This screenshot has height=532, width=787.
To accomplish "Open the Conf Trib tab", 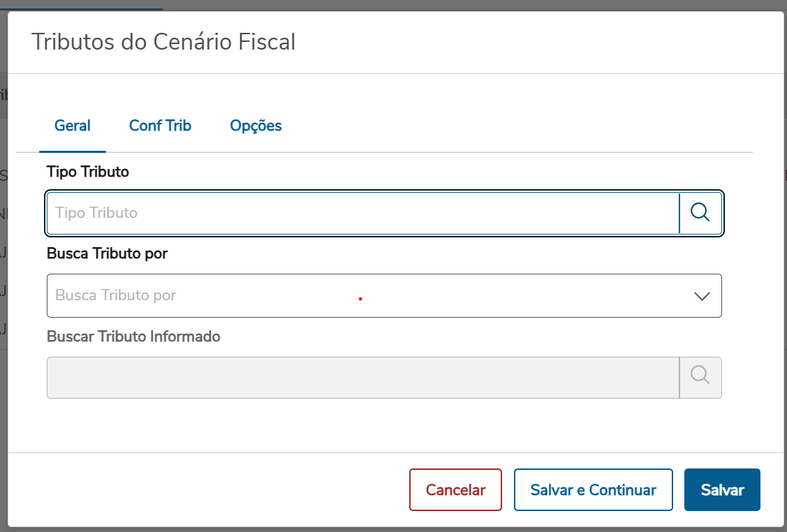I will point(160,126).
